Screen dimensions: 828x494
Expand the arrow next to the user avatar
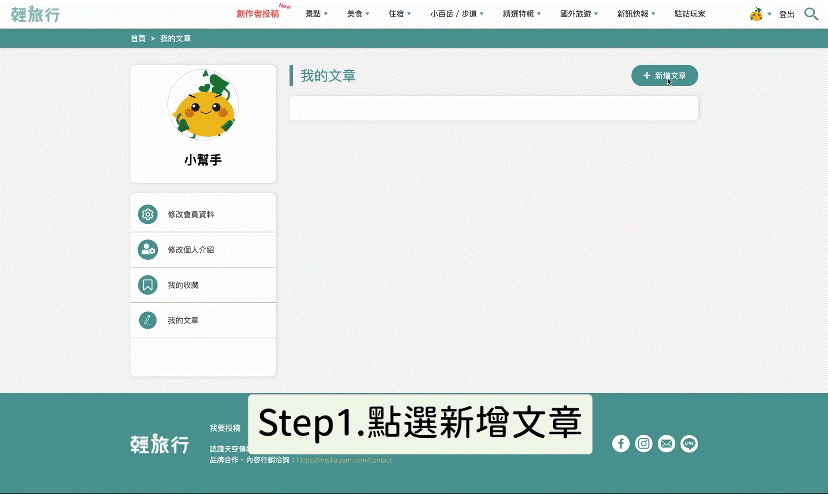pyautogui.click(x=769, y=14)
